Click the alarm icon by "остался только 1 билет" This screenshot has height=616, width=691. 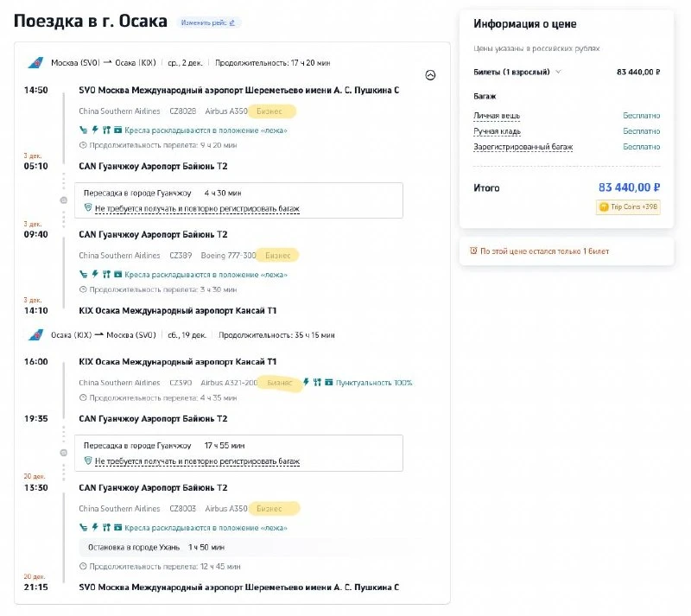tap(473, 251)
